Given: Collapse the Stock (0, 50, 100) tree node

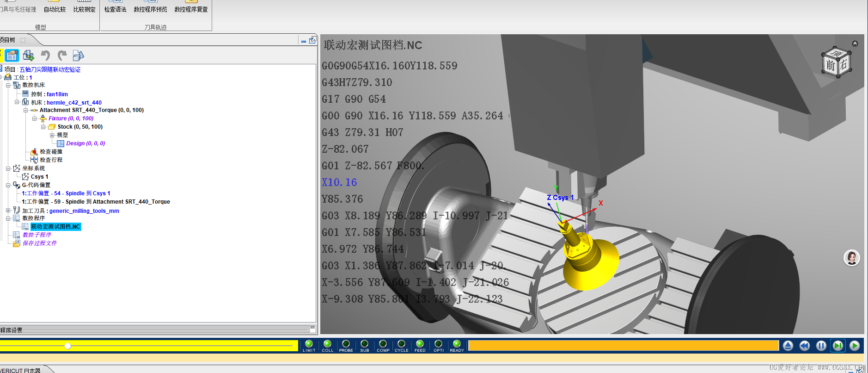Looking at the screenshot, I should 43,127.
